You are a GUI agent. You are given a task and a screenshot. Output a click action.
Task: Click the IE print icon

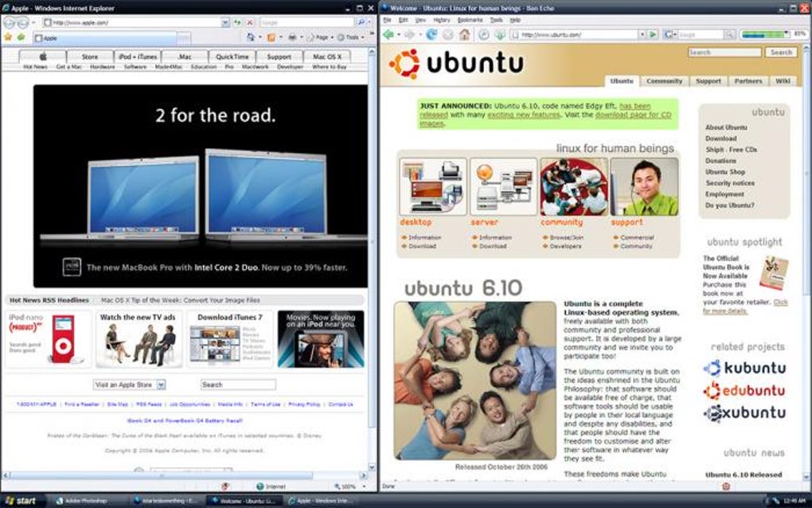[x=292, y=37]
